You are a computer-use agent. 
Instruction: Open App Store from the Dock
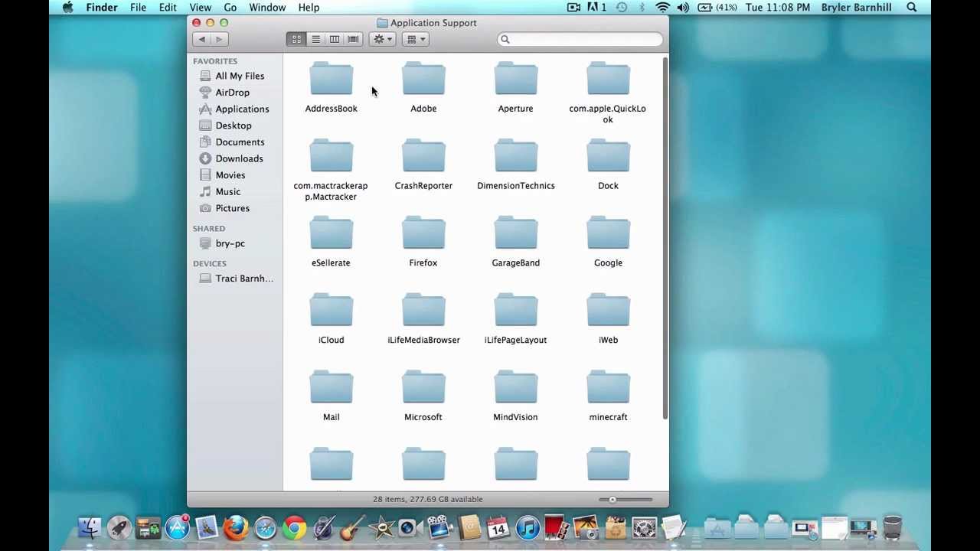(177, 528)
